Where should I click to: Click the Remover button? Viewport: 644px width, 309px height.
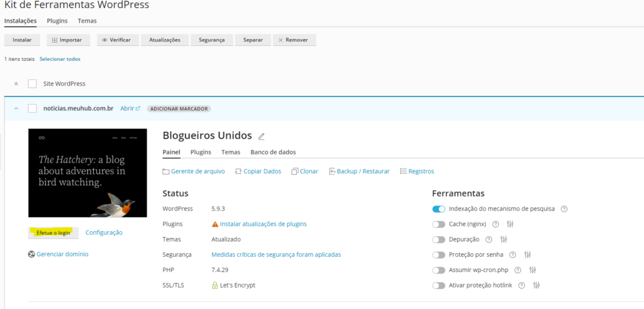click(294, 40)
